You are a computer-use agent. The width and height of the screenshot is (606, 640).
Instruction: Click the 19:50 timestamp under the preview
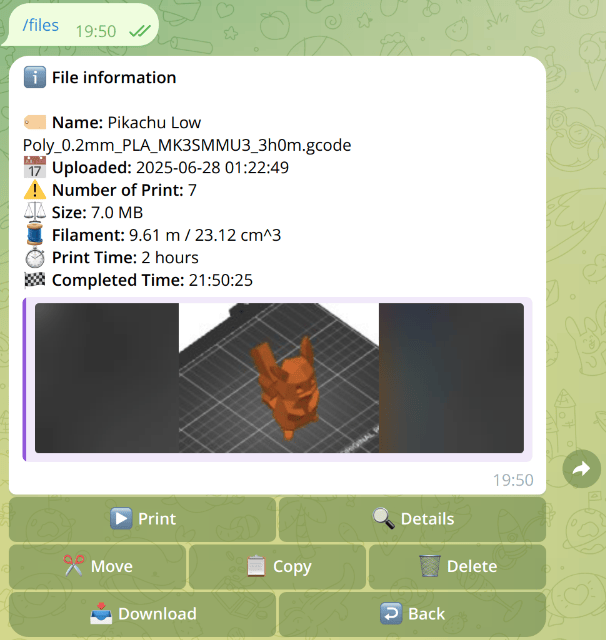click(513, 480)
